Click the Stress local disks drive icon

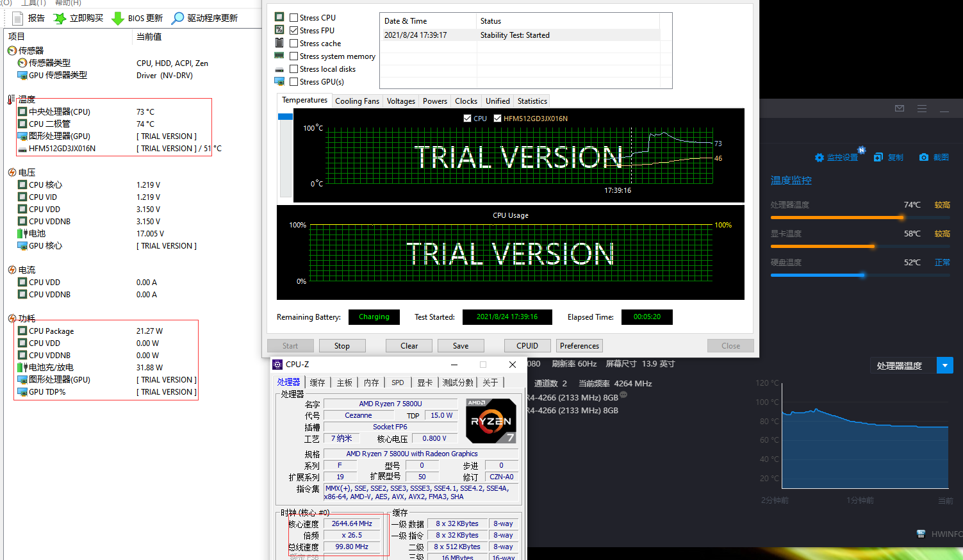279,69
